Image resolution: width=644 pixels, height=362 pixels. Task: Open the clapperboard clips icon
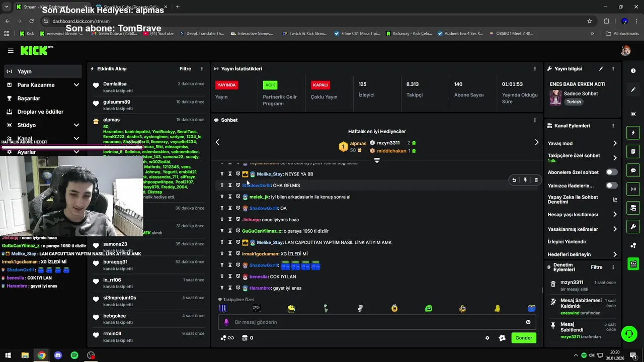point(633,263)
